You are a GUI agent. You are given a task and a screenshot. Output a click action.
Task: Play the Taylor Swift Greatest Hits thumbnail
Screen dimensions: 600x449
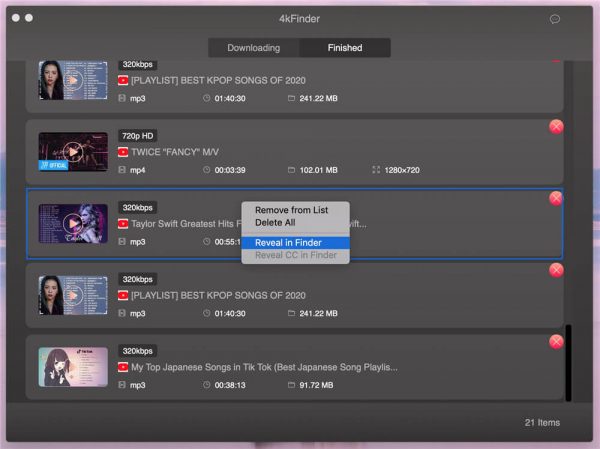pos(73,224)
